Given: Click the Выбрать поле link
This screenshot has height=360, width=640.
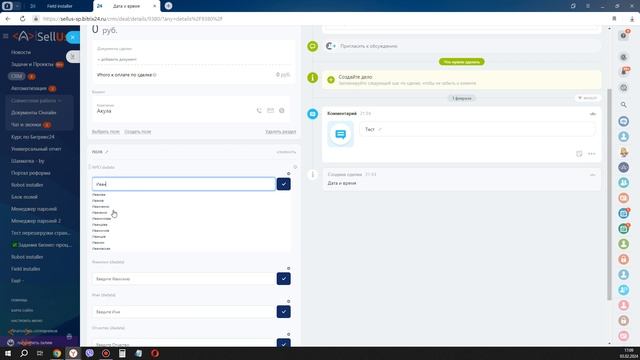Looking at the screenshot, I should tap(106, 132).
